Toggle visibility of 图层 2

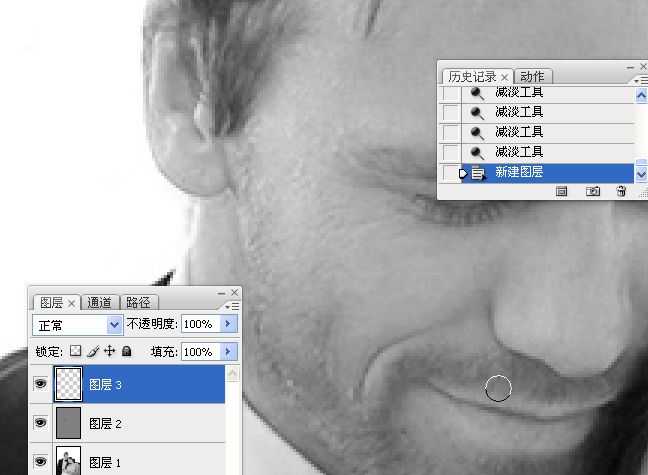coord(41,423)
